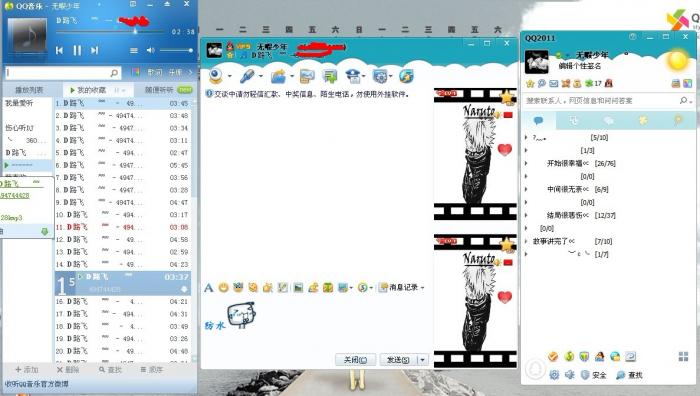The height and width of the screenshot is (396, 700).
Task: Switch to the 播放列表 playlist tab
Action: (29, 90)
